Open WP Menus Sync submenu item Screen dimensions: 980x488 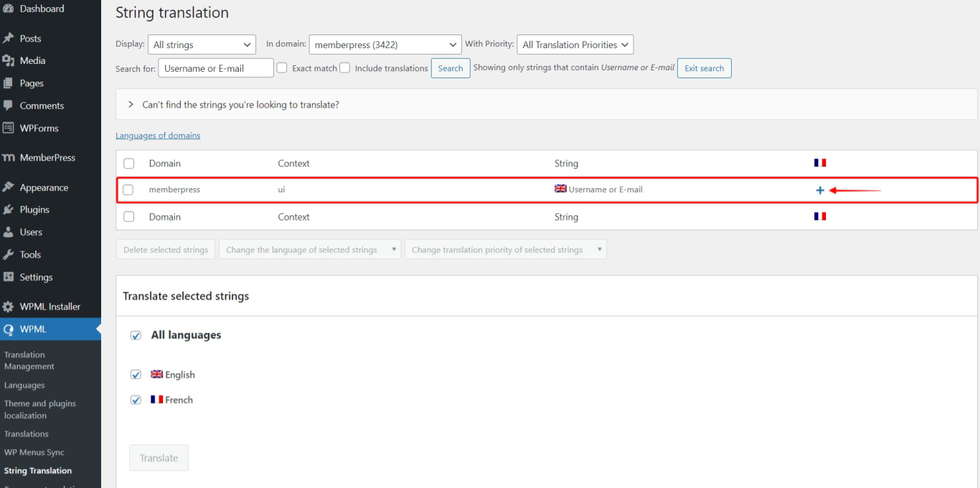click(34, 453)
